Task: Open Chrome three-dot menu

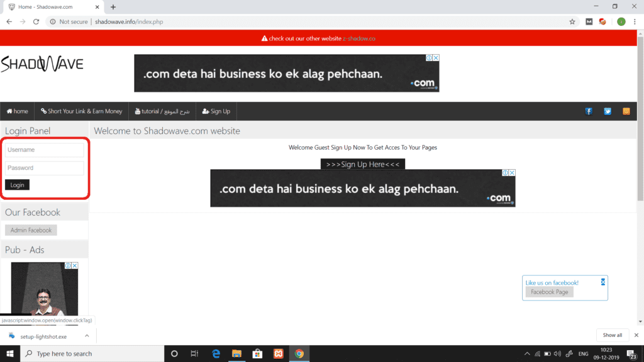Action: tap(635, 22)
